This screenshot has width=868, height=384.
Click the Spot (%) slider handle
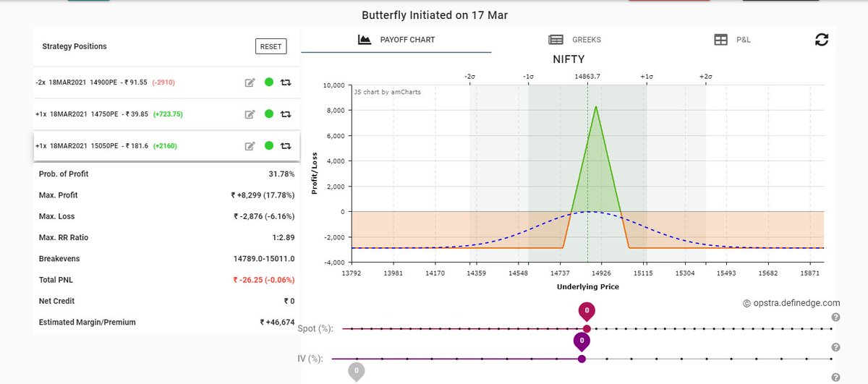pos(587,328)
